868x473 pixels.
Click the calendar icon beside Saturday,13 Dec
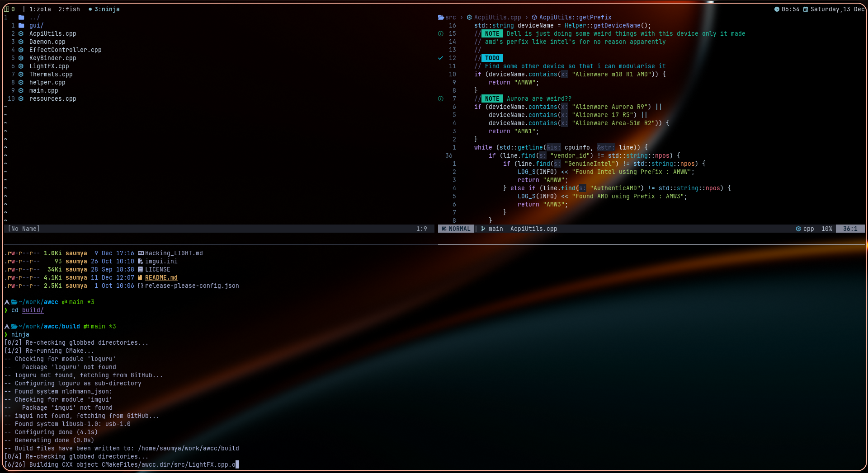[806, 9]
